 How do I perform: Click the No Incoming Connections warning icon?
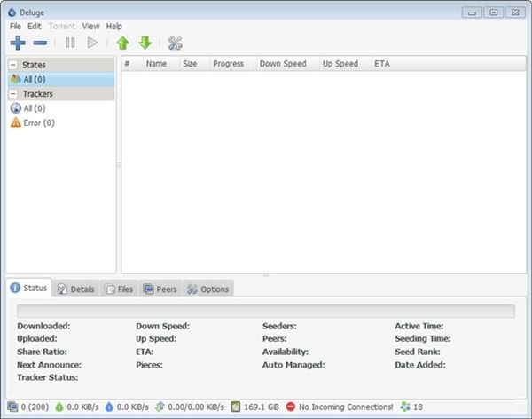click(x=290, y=407)
